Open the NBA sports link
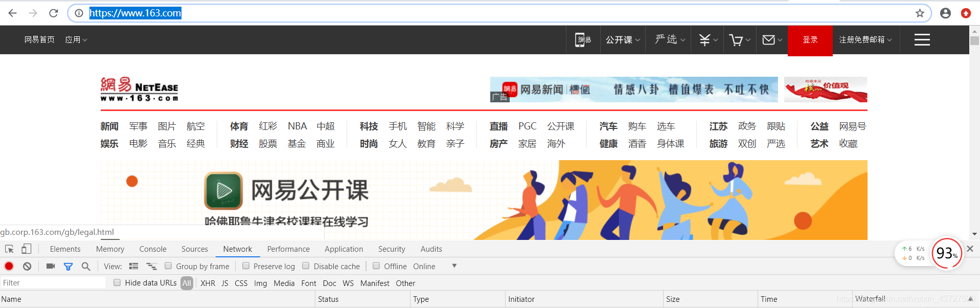Viewport: 980px width, 308px height. pos(297,126)
